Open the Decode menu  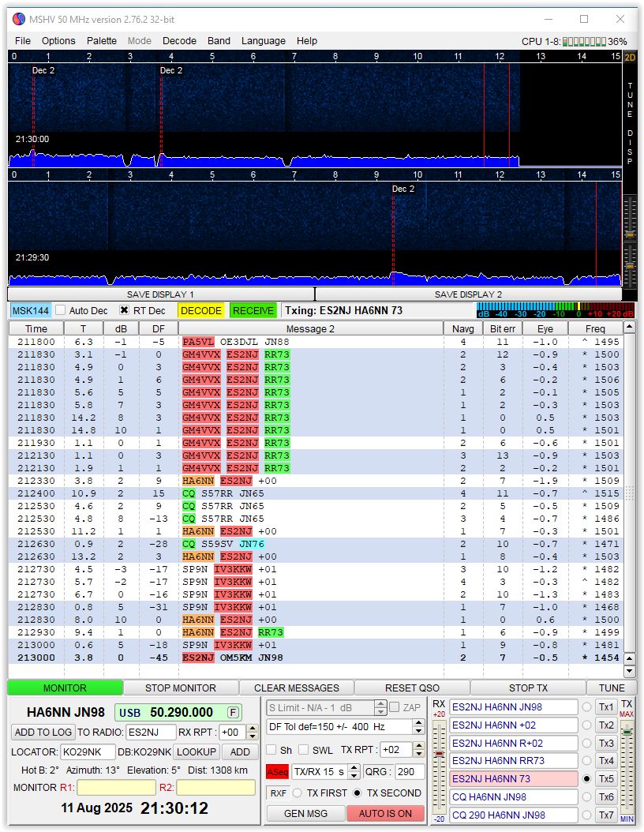179,41
